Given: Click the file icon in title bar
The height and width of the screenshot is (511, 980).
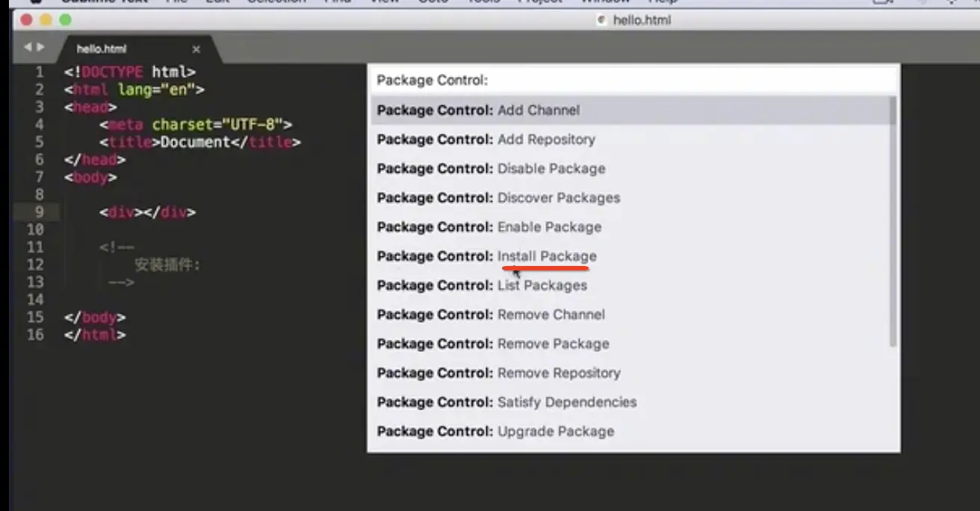Looking at the screenshot, I should [x=602, y=20].
